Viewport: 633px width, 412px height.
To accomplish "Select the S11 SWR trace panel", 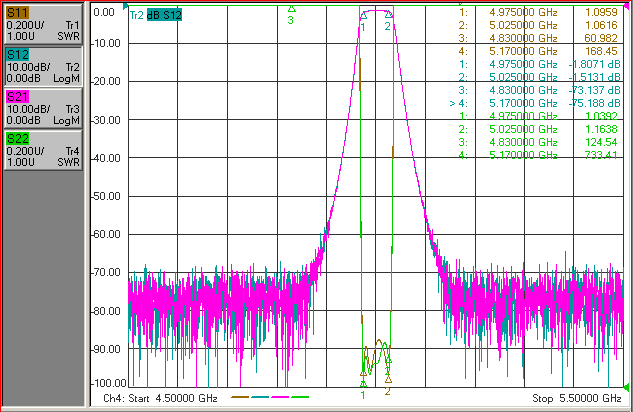I will click(x=43, y=24).
